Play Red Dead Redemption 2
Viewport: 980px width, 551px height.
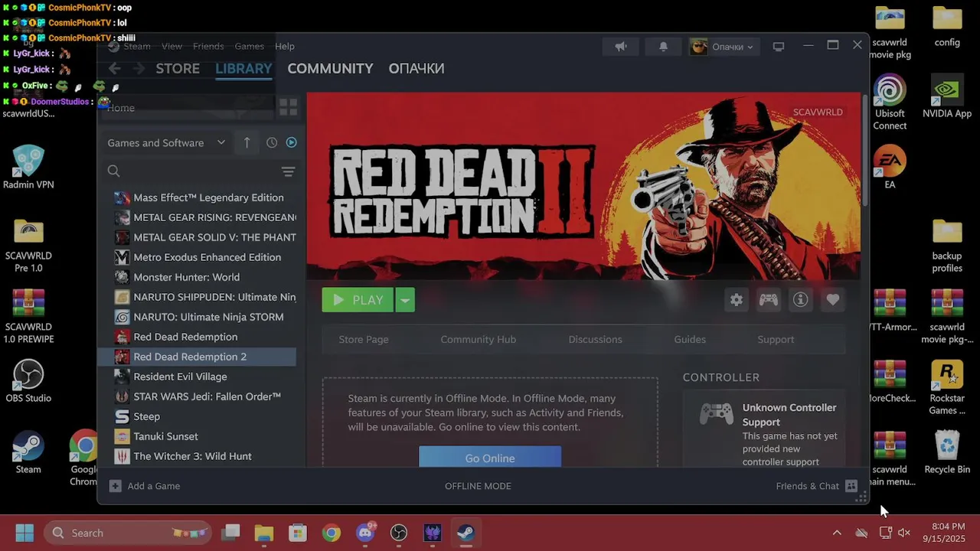click(358, 300)
